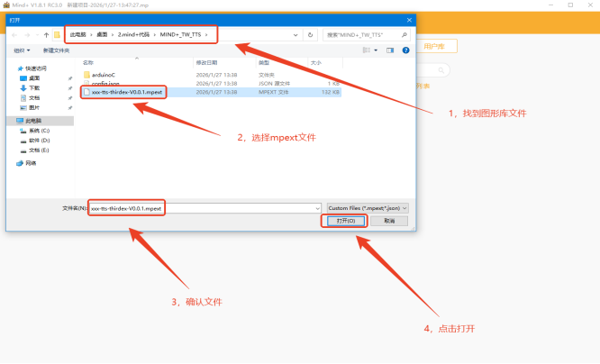Expand the chevron after MIND+_TW_TTS breadcrumb
Image resolution: width=600 pixels, height=364 pixels.
click(x=206, y=35)
